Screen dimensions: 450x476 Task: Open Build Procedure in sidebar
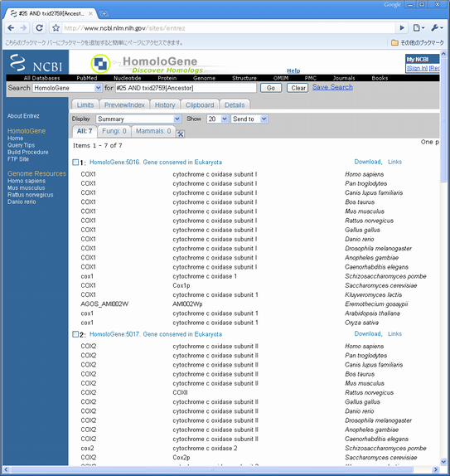point(28,152)
